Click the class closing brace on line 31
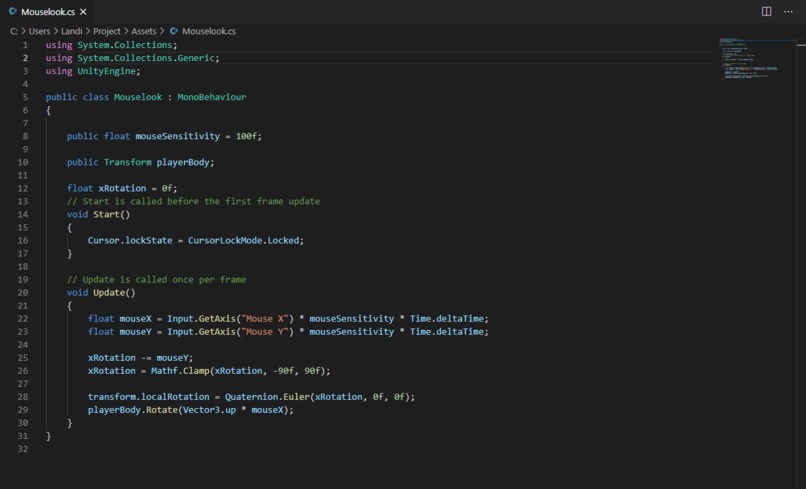This screenshot has width=806, height=489. (48, 436)
